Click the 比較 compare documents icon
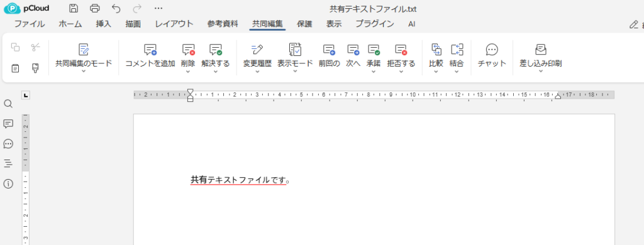 click(x=436, y=50)
